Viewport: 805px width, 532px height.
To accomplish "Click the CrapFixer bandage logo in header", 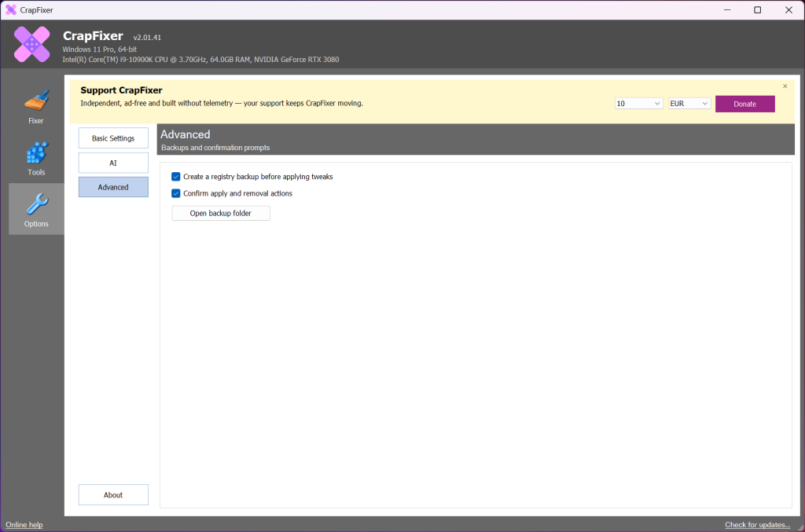I will click(x=31, y=44).
